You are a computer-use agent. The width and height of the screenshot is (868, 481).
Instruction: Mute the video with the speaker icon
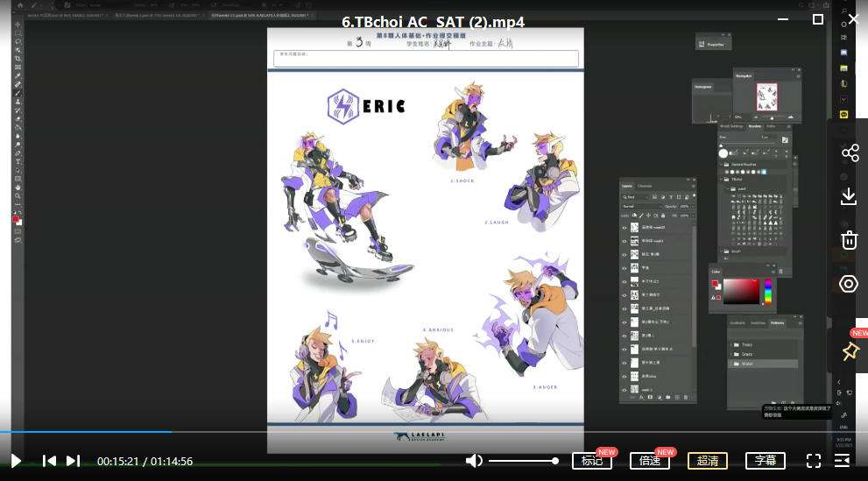[474, 461]
